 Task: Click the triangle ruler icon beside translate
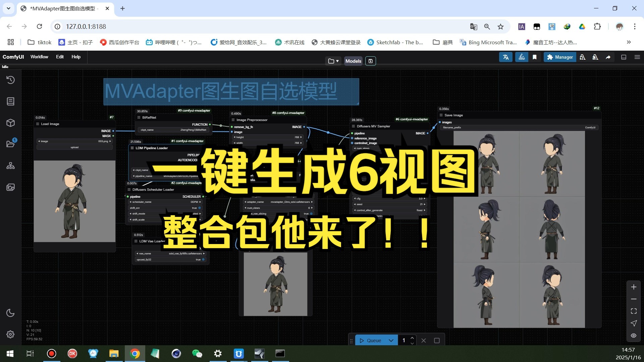(522, 57)
